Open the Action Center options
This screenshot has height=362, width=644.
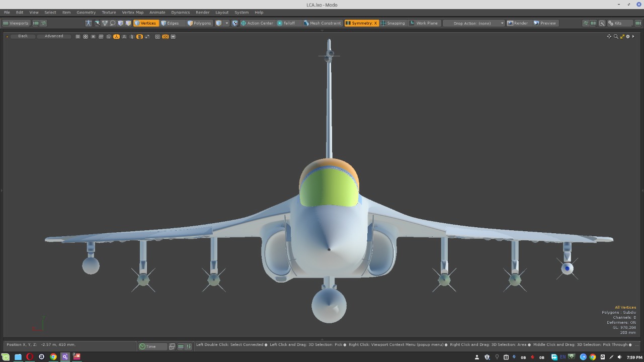(x=257, y=23)
